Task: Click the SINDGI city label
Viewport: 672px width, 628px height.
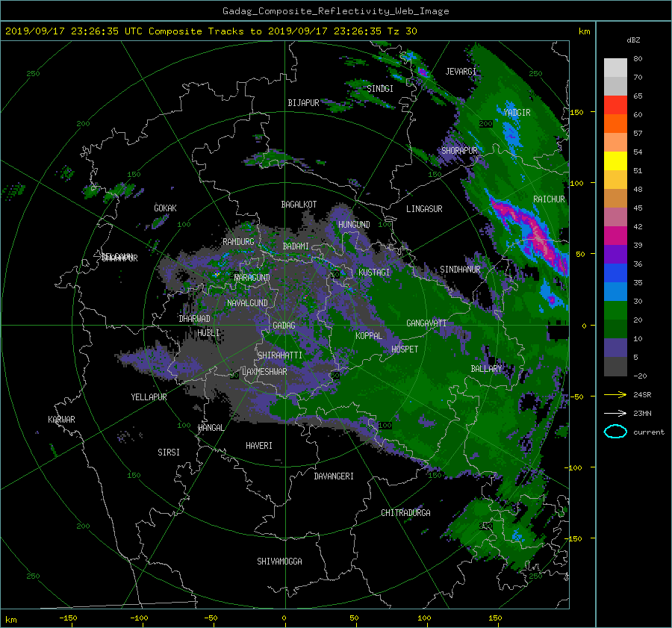Action: click(380, 89)
